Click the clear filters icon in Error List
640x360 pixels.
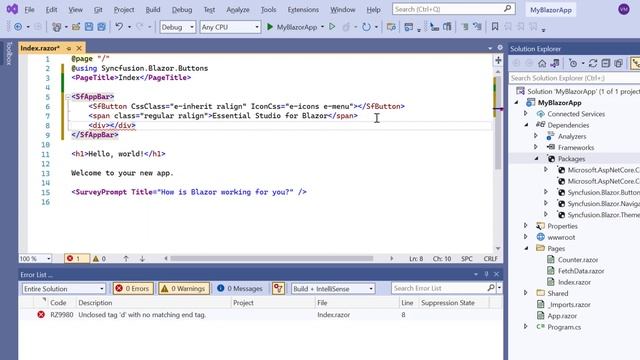(278, 289)
